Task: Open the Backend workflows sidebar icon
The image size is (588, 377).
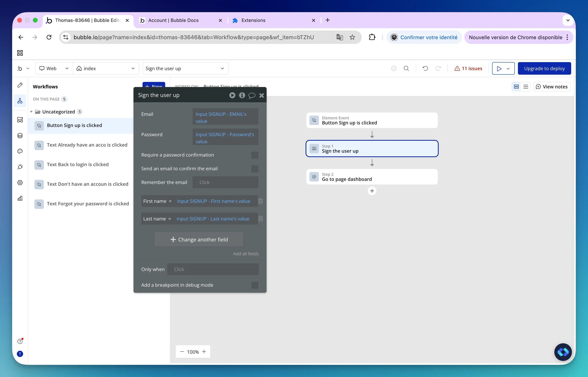Action: click(x=20, y=120)
